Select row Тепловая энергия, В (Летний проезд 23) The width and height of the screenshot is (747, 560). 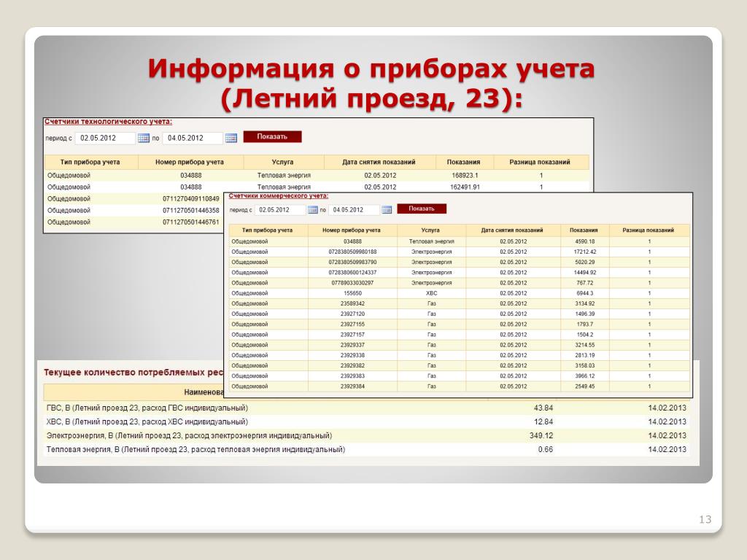[x=366, y=449]
